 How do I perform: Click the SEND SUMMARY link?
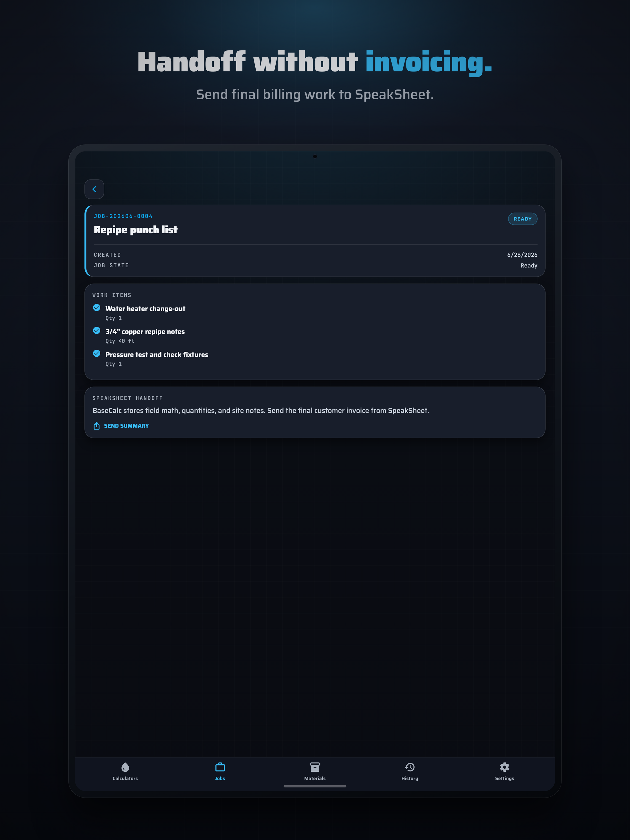click(126, 426)
